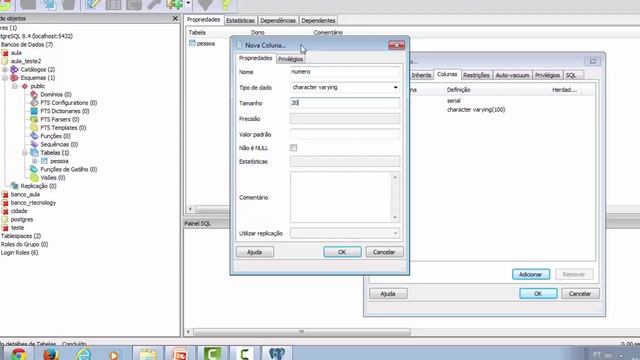Open Firefox from the taskbar
The width and height of the screenshot is (640, 360).
[x=51, y=353]
